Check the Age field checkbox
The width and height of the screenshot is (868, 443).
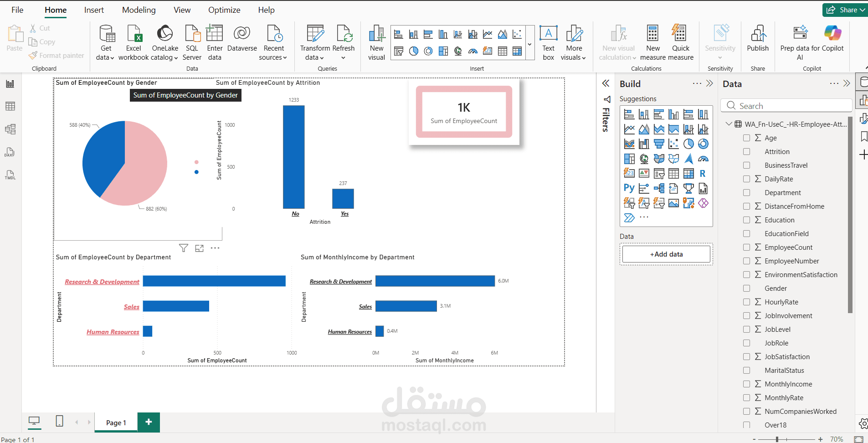click(x=746, y=138)
